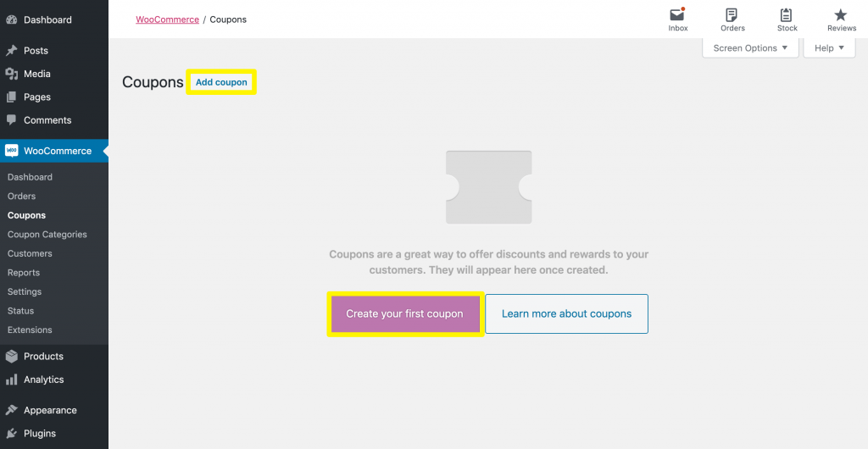This screenshot has width=868, height=449.
Task: Open Coupon Categories submenu item
Action: pos(47,235)
